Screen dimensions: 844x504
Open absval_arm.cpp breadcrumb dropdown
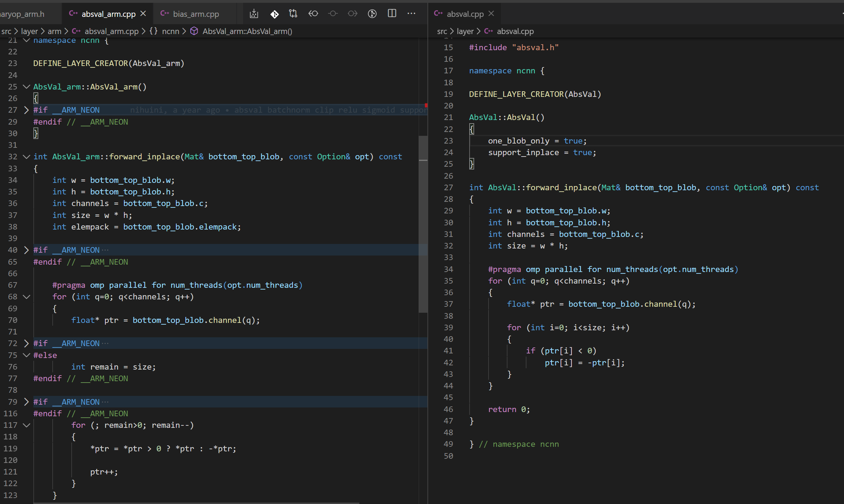tap(111, 31)
